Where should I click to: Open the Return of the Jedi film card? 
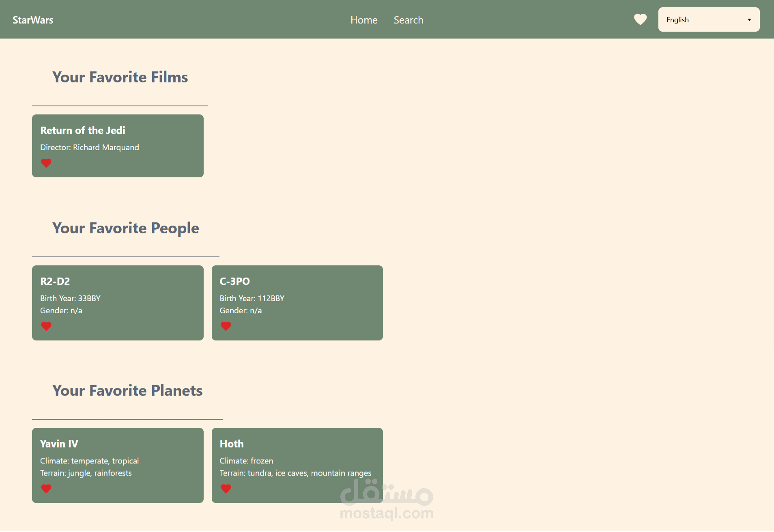coord(118,146)
